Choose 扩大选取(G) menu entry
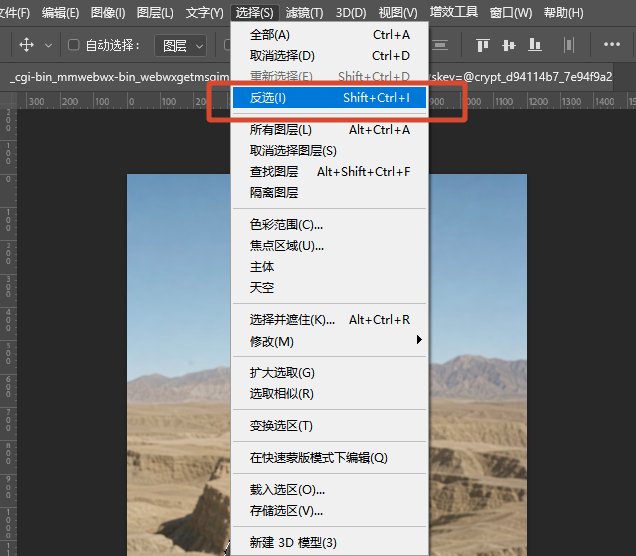The width and height of the screenshot is (636, 556). click(x=329, y=373)
